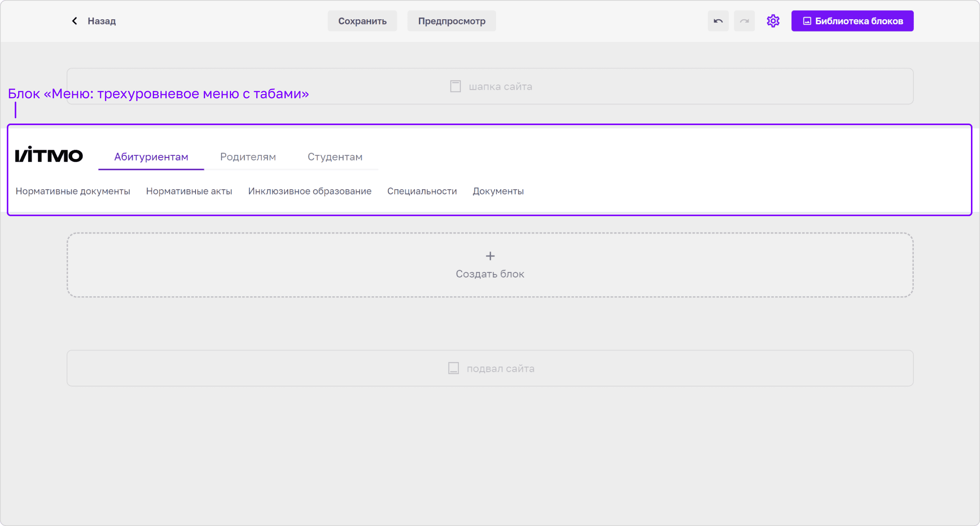The height and width of the screenshot is (526, 980).
Task: Switch to the Родителям tab
Action: click(x=248, y=157)
